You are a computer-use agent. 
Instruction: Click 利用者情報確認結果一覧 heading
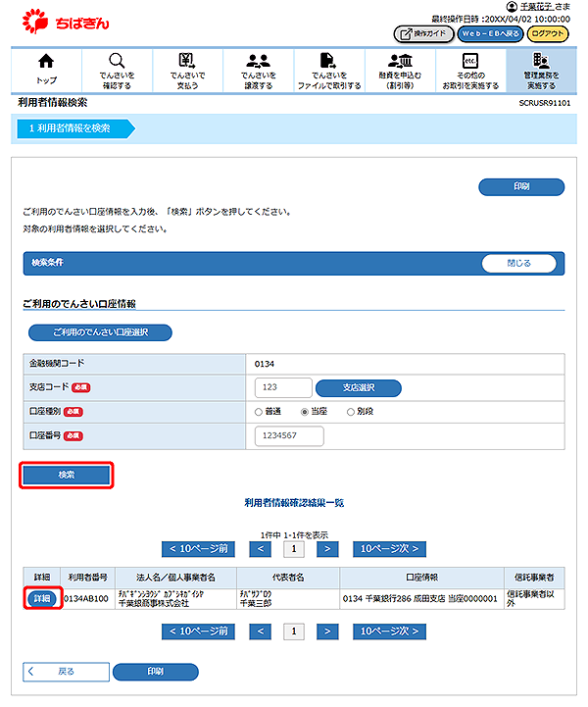tap(294, 503)
